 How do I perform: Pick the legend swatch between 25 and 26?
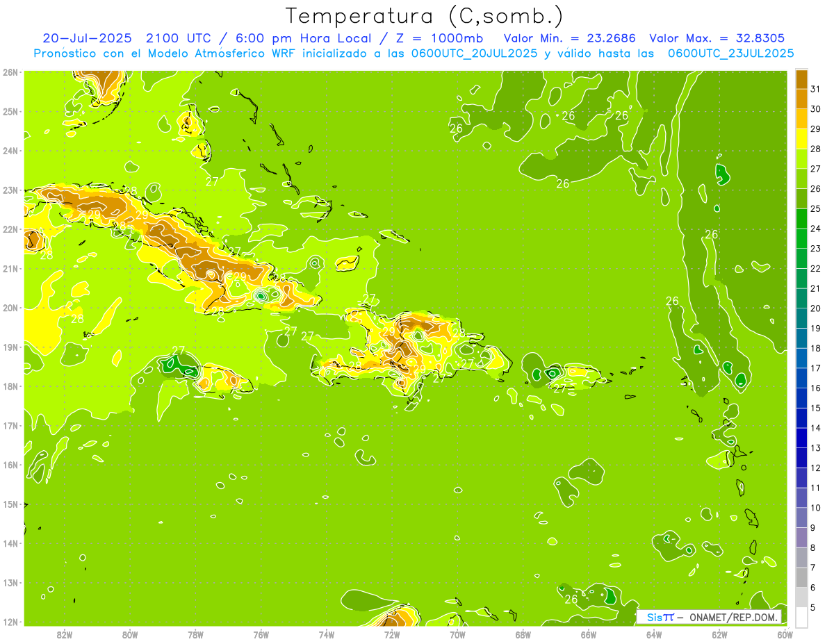pos(801,199)
